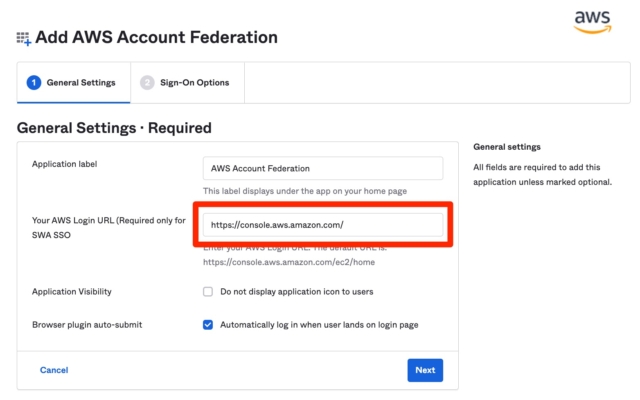Image resolution: width=640 pixels, height=400 pixels.
Task: Enable do not display application icon checkbox
Action: (208, 291)
